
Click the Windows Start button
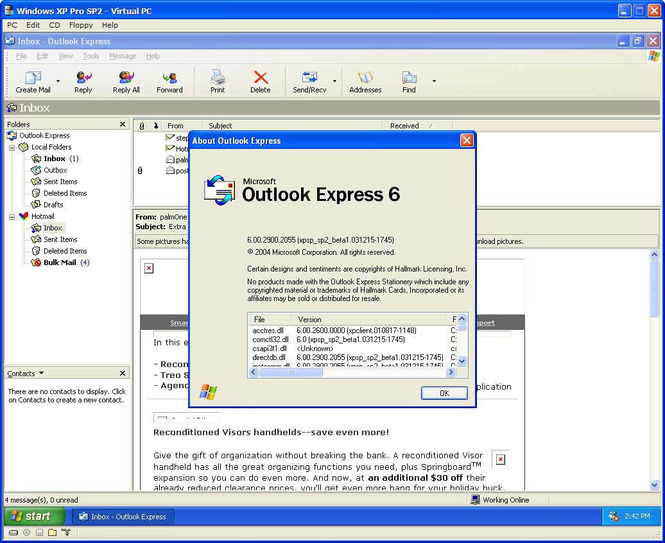pyautogui.click(x=36, y=516)
